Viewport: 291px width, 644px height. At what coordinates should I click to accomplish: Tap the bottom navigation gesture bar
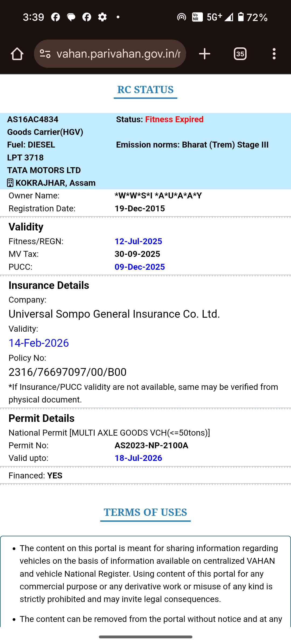click(145, 637)
